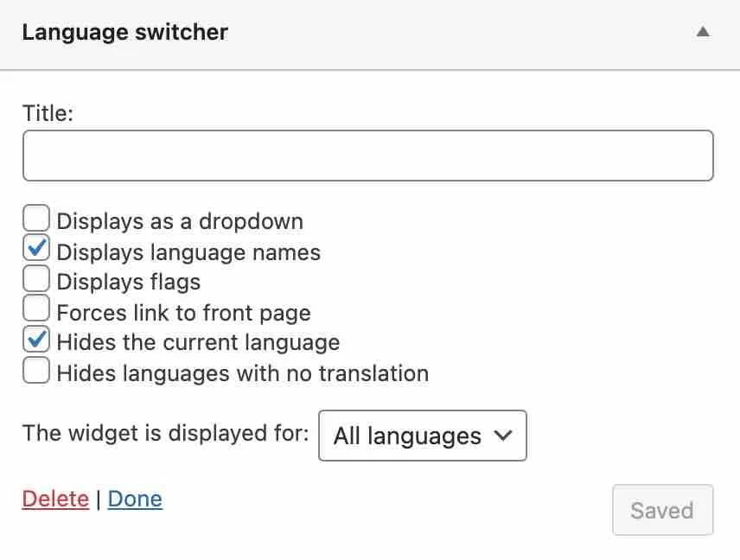740x560 pixels.
Task: Click the Saved button
Action: coord(662,510)
